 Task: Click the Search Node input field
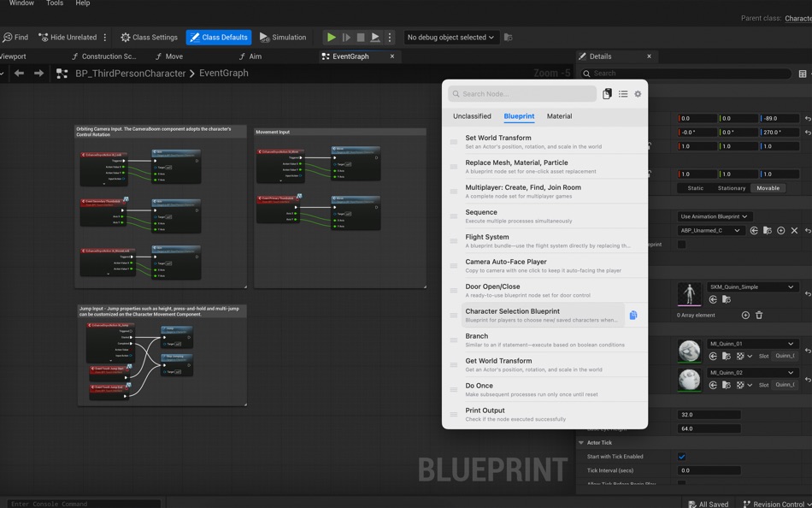point(523,94)
